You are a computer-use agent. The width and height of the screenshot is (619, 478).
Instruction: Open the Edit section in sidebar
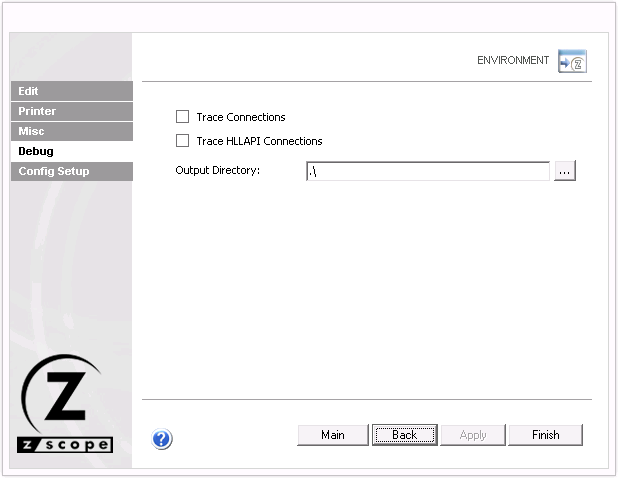click(x=72, y=91)
